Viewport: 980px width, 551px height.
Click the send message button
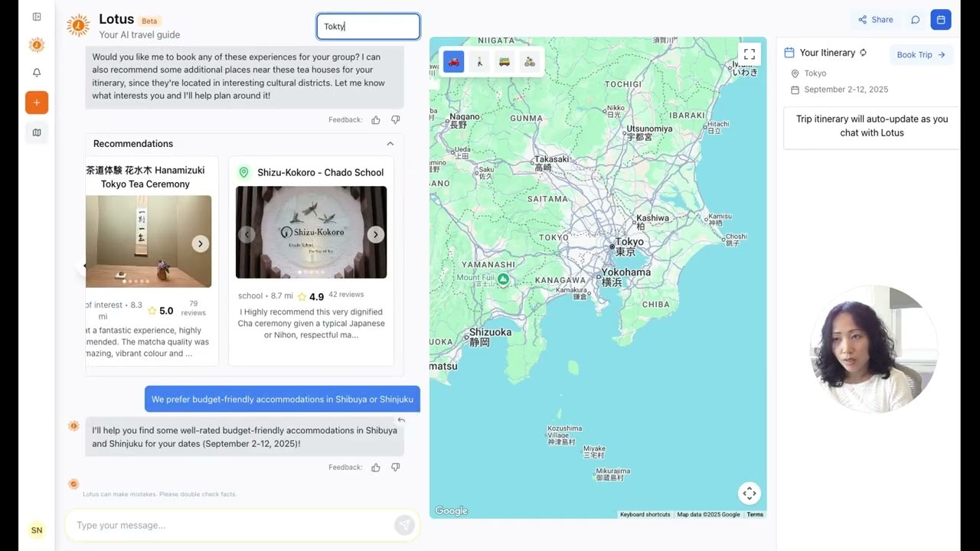(x=404, y=525)
